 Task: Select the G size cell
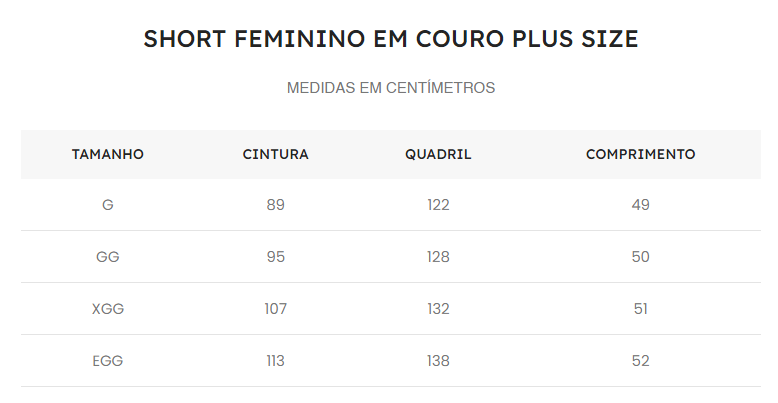(108, 205)
